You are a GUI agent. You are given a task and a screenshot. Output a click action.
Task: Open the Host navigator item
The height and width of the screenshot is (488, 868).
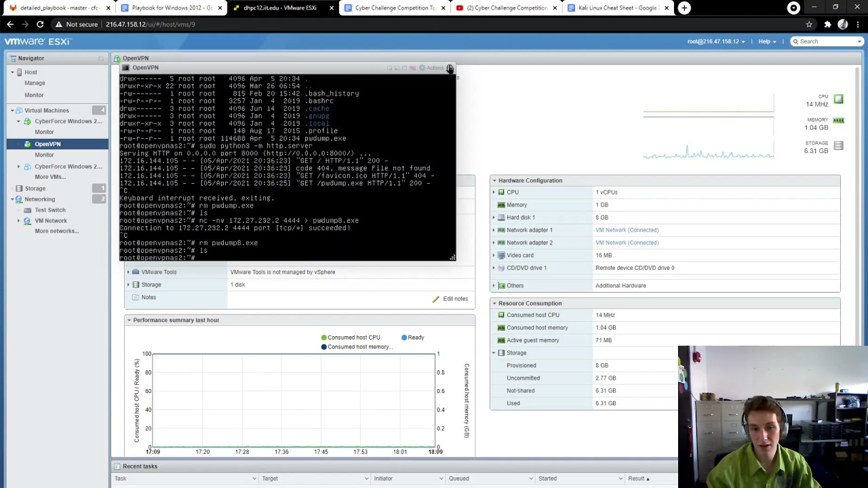31,72
